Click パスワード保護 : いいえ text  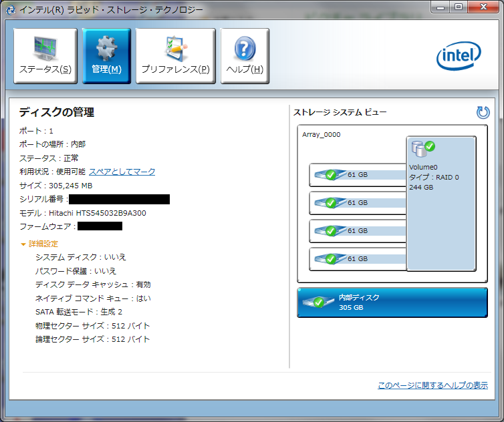tap(76, 271)
